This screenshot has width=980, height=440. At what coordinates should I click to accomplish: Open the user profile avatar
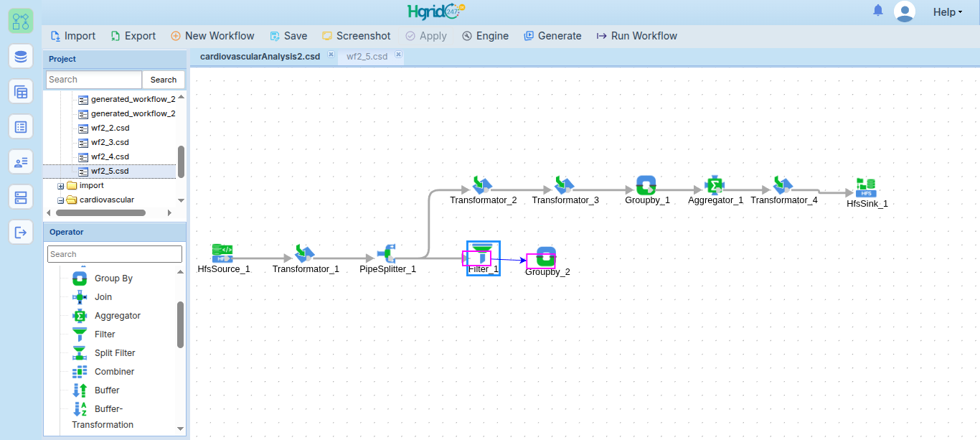coord(905,11)
